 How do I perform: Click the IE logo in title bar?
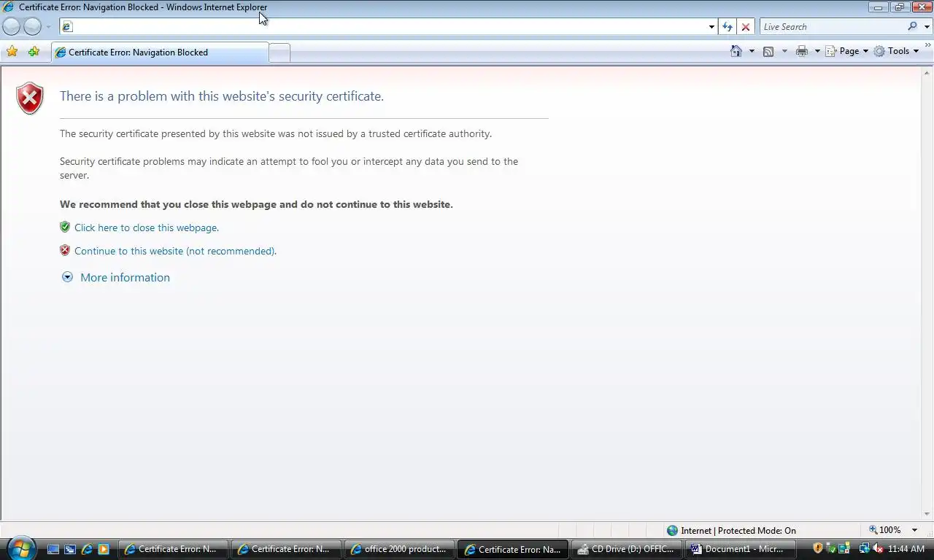click(x=9, y=7)
